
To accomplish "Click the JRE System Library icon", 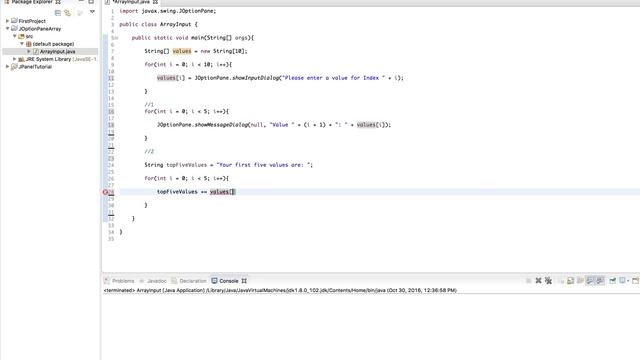I will click(21, 59).
